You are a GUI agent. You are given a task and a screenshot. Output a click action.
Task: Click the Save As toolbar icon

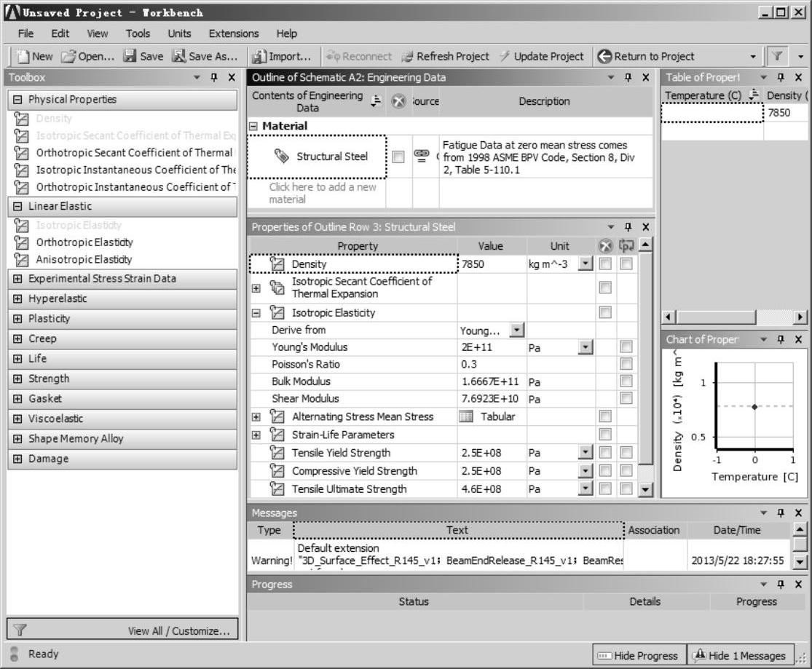tap(178, 57)
